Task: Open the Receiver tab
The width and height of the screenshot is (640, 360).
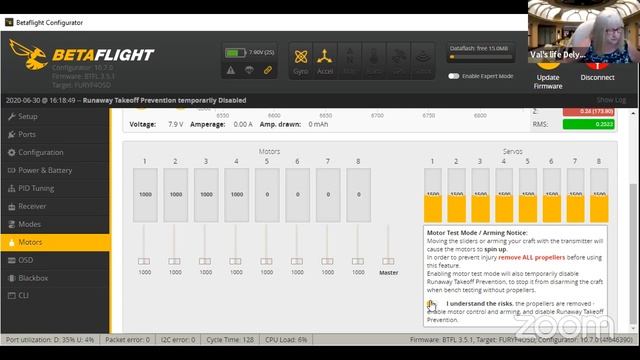Action: pos(55,206)
